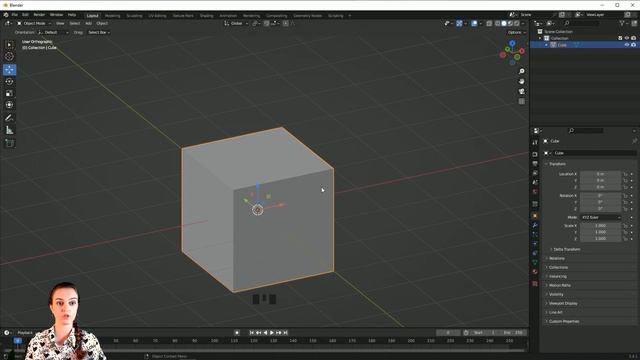Expand the Motion Paths panel

click(x=559, y=285)
